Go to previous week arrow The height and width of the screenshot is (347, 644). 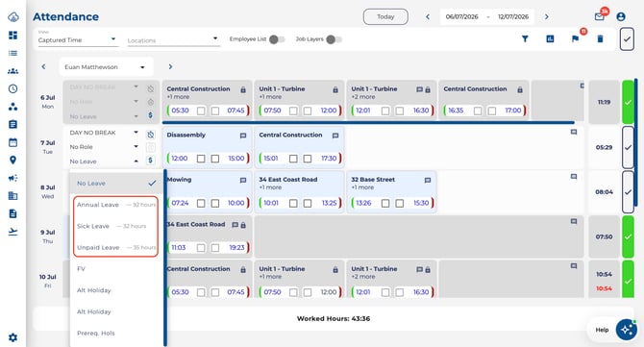(428, 17)
